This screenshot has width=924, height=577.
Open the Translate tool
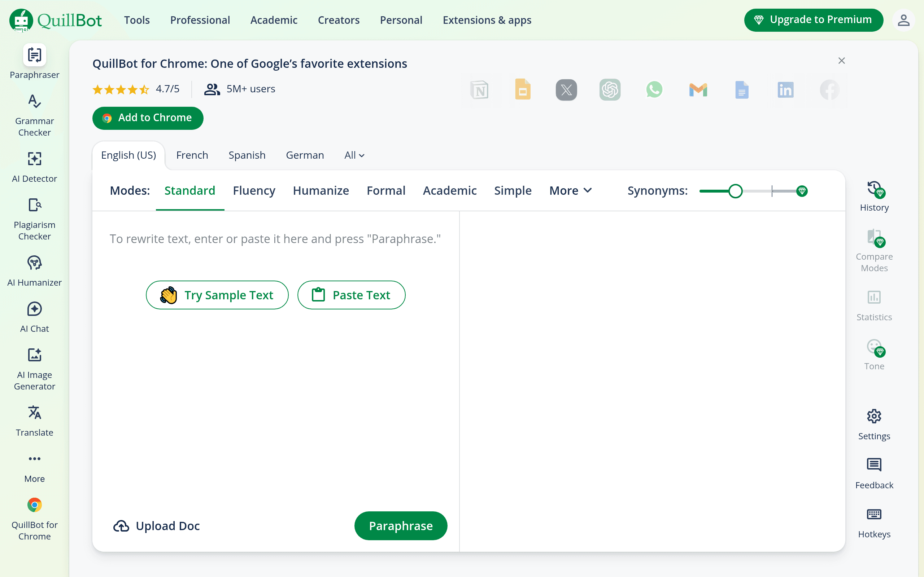coord(34,421)
